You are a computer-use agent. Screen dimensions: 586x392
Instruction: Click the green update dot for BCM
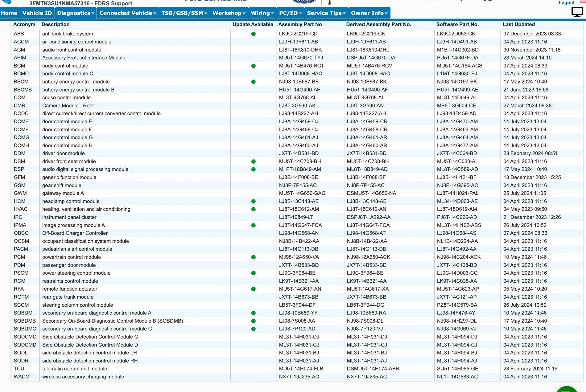(x=254, y=66)
